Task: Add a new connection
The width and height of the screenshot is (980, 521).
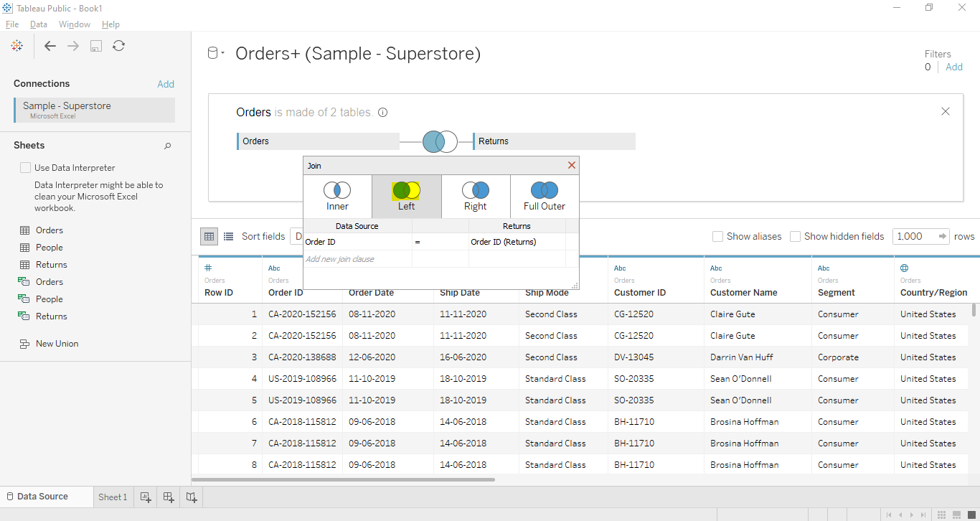Action: click(x=166, y=84)
